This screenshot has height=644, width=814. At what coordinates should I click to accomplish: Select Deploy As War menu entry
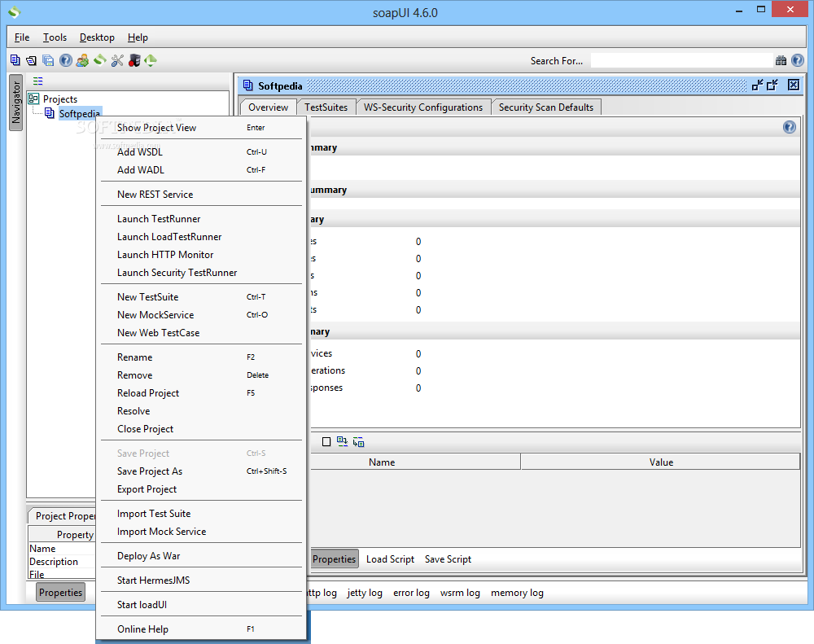[x=201, y=556]
